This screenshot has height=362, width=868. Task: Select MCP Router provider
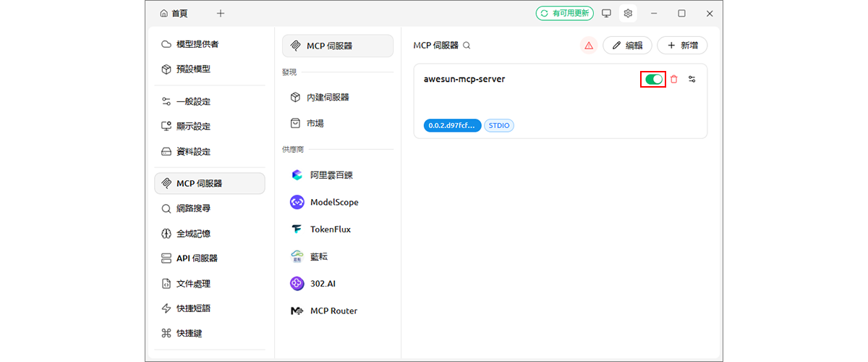point(338,311)
